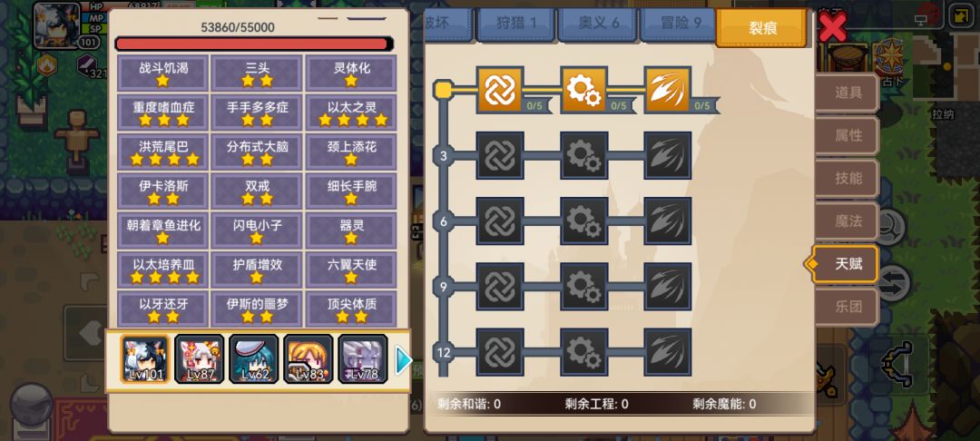
Task: Click the 洪荒尾巴 talent cell
Action: click(162, 152)
